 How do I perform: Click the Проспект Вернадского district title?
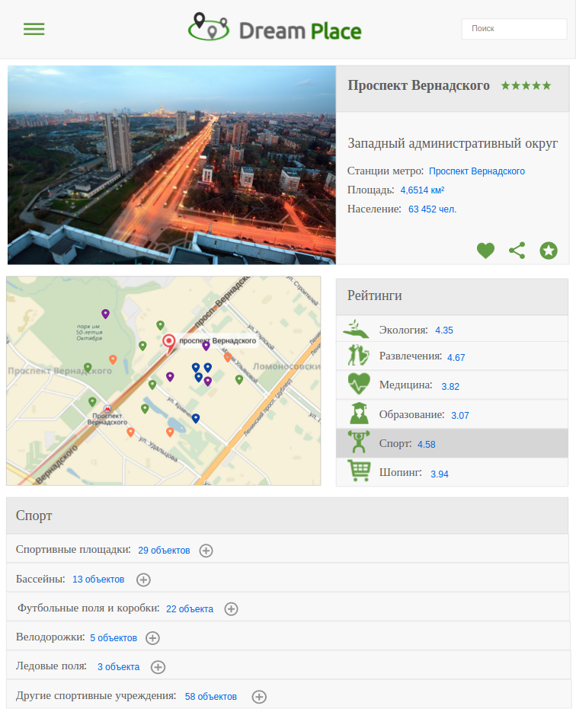coord(418,86)
